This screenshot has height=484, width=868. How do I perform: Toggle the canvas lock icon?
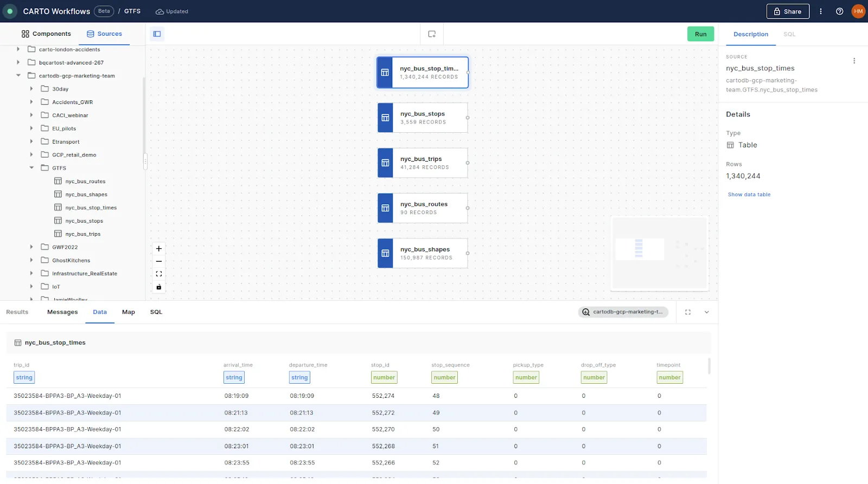159,287
